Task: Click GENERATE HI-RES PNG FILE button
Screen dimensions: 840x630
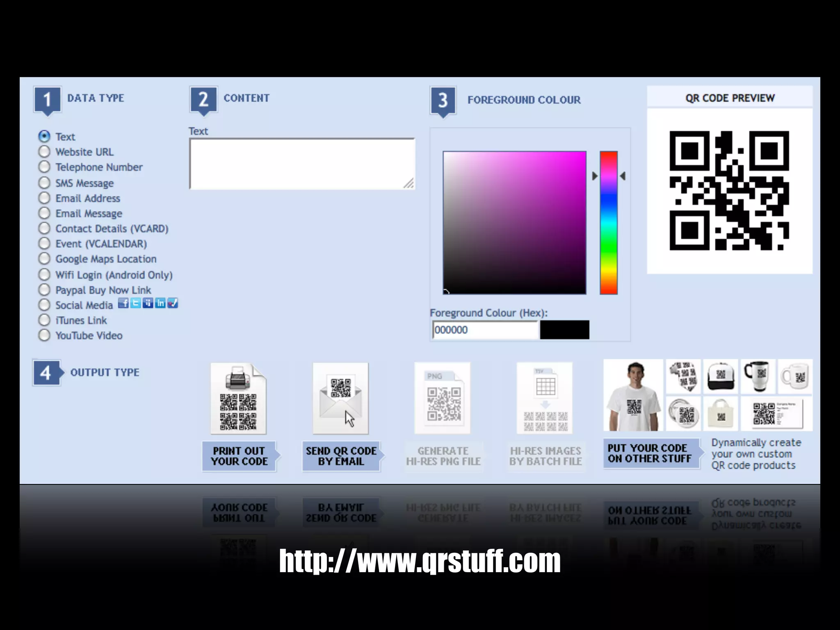Action: 443,456
